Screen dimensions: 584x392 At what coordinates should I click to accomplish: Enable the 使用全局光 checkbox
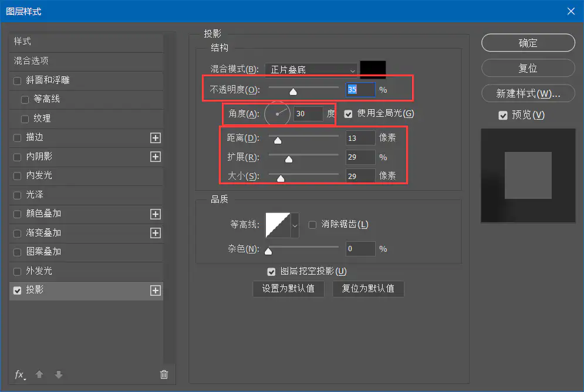tap(349, 113)
